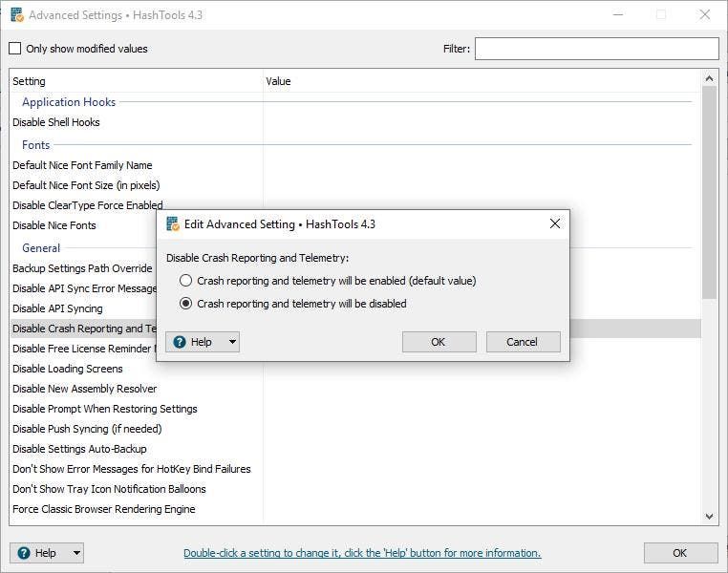The width and height of the screenshot is (728, 573).
Task: Select the Disable API Syncing setting
Action: pyautogui.click(x=57, y=308)
